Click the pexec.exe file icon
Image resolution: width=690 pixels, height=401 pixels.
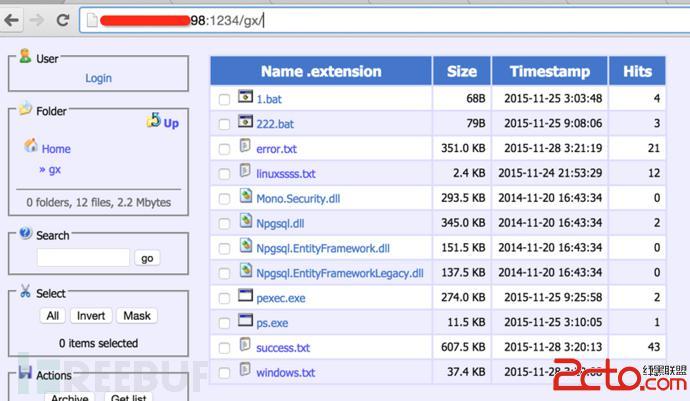(246, 297)
